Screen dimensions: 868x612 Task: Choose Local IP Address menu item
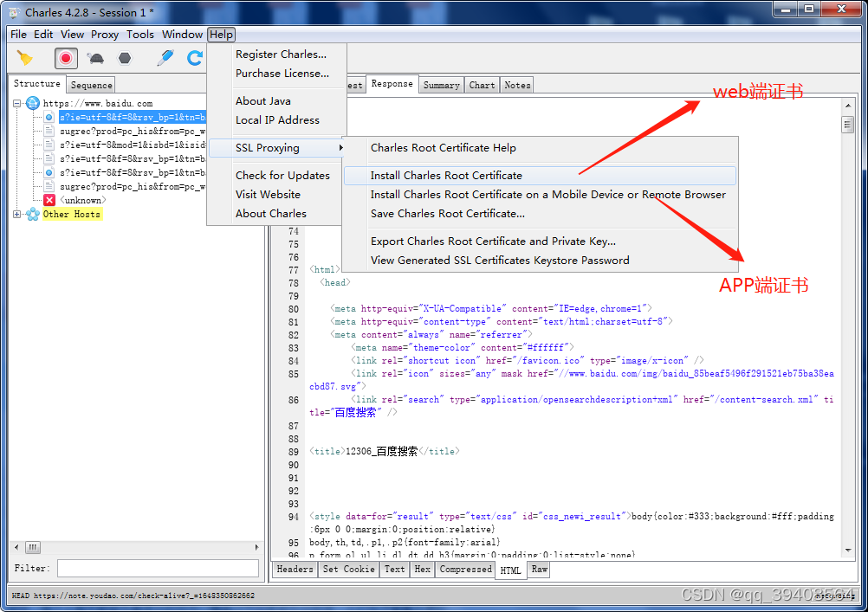277,120
